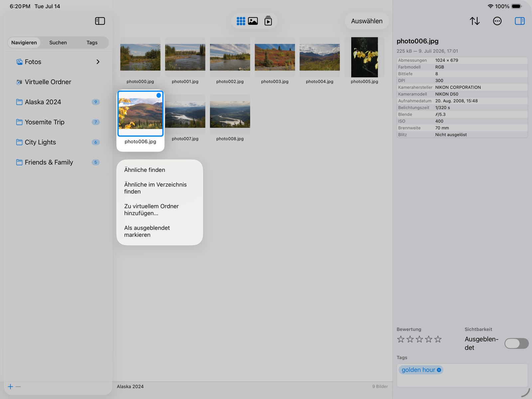The image size is (532, 399).
Task: Click the City Lights count badge 6
Action: click(x=95, y=142)
